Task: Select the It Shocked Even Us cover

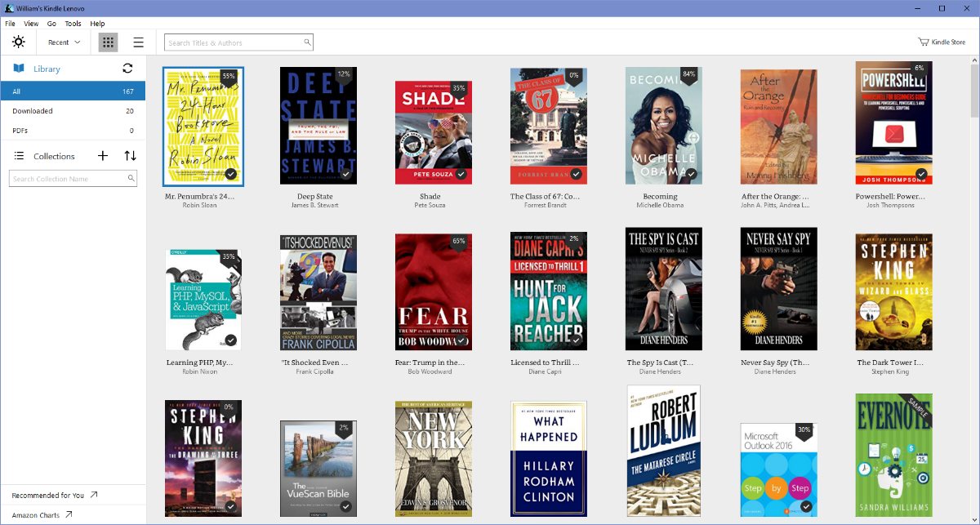Action: 318,293
